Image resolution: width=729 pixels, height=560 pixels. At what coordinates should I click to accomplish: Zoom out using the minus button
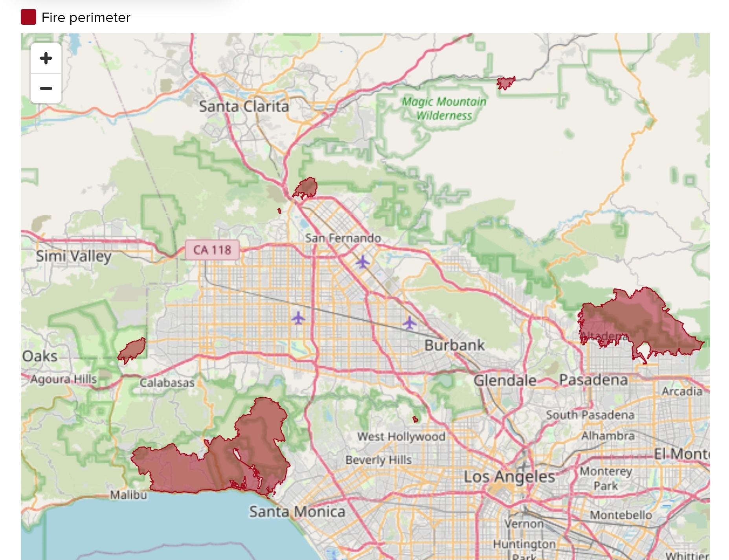click(x=46, y=88)
